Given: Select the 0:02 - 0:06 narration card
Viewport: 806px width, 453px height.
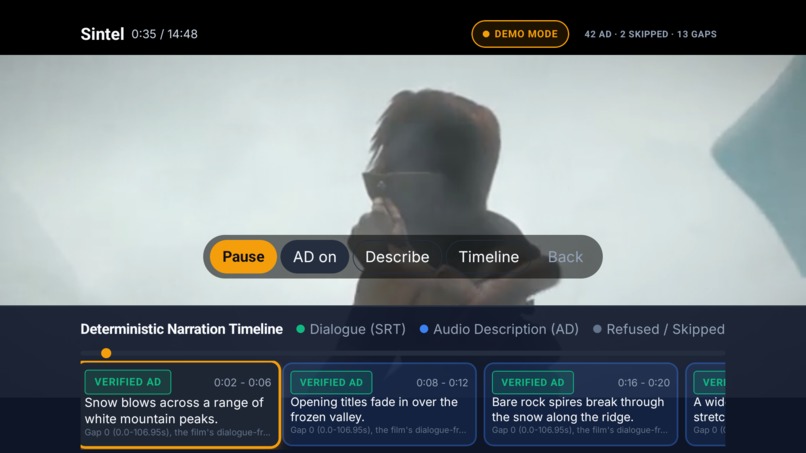Looking at the screenshot, I should [x=180, y=405].
